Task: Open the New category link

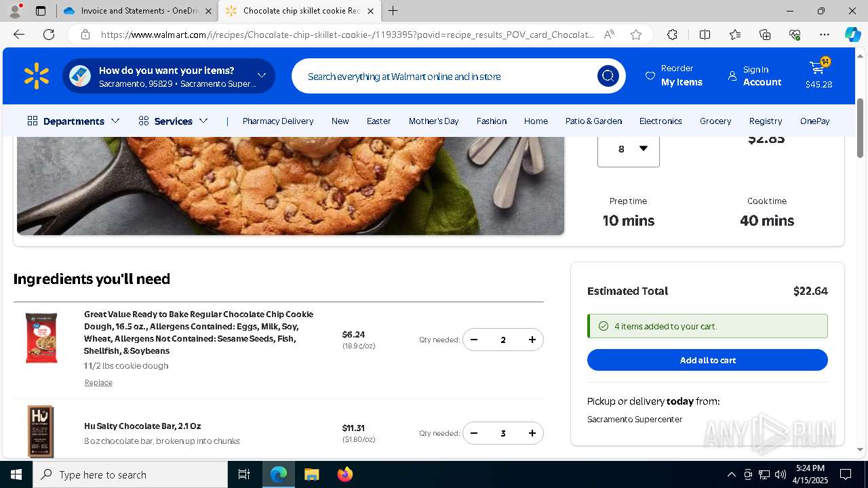Action: (x=340, y=121)
